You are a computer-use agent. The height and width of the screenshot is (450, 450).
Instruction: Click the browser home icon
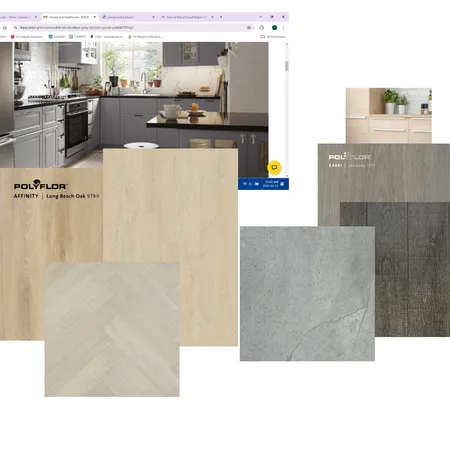coord(5,28)
